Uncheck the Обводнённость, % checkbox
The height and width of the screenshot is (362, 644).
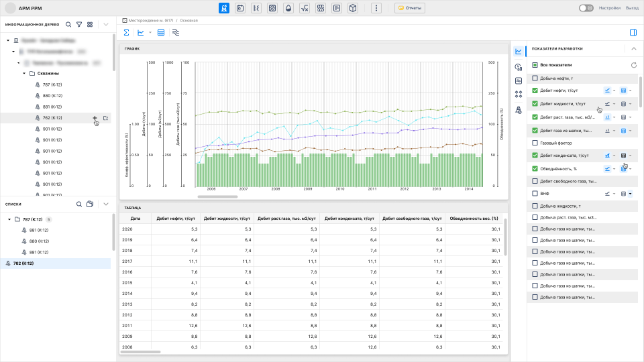point(535,168)
